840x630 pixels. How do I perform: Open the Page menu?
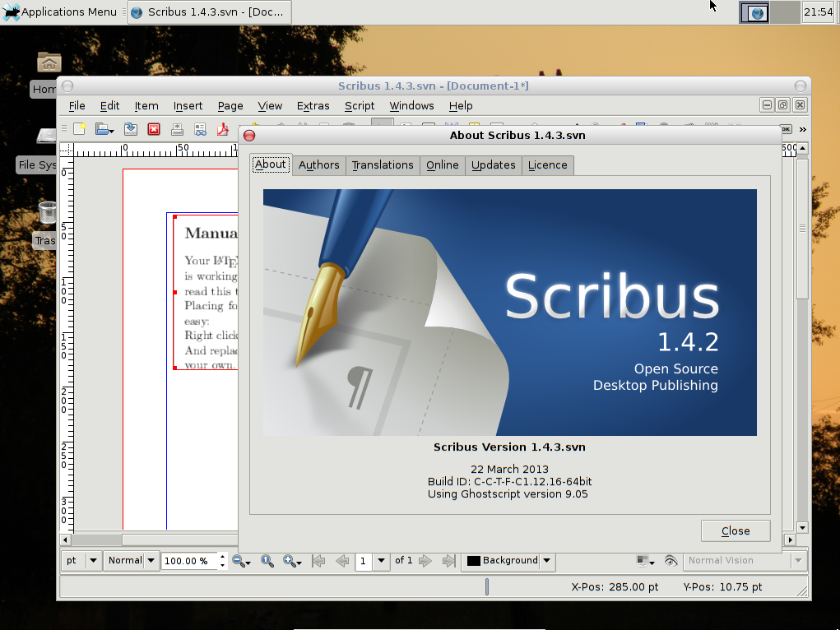pyautogui.click(x=230, y=106)
